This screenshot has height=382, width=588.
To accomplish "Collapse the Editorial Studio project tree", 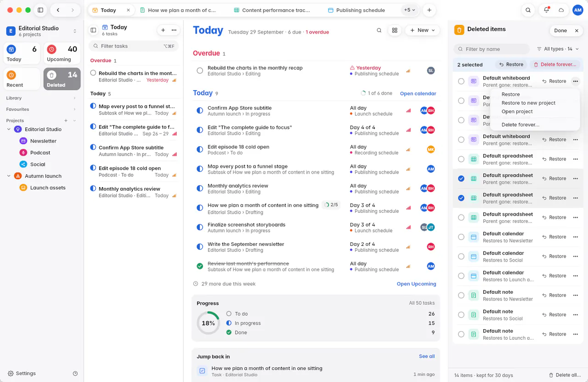I will [x=9, y=130].
